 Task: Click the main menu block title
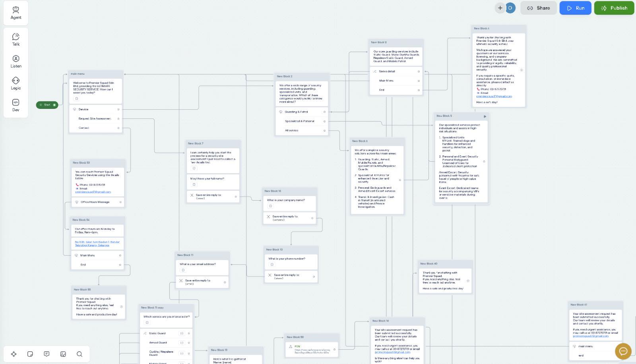(78, 74)
